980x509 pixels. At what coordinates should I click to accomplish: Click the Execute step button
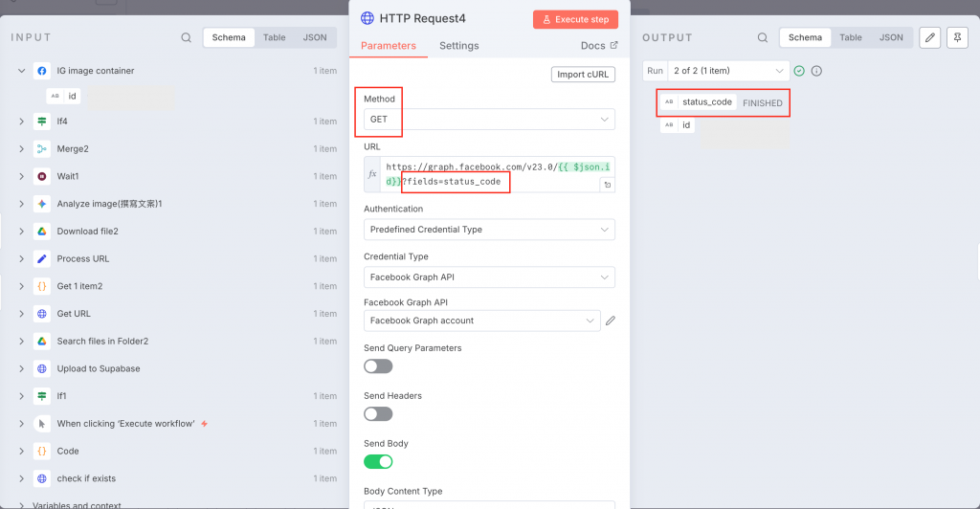point(575,19)
